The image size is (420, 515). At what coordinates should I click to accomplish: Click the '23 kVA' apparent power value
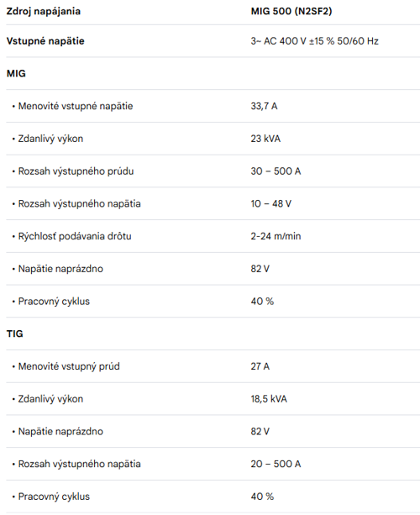click(x=265, y=139)
